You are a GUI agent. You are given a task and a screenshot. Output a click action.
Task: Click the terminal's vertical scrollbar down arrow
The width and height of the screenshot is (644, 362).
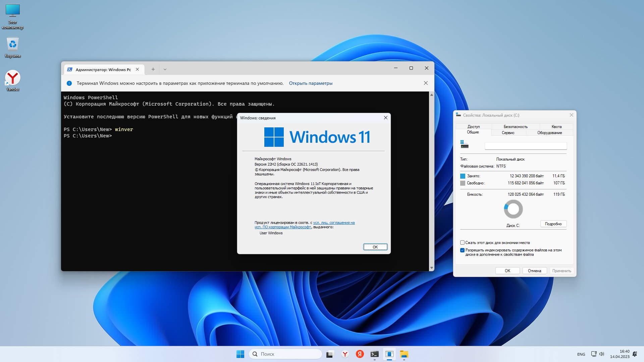tap(431, 268)
